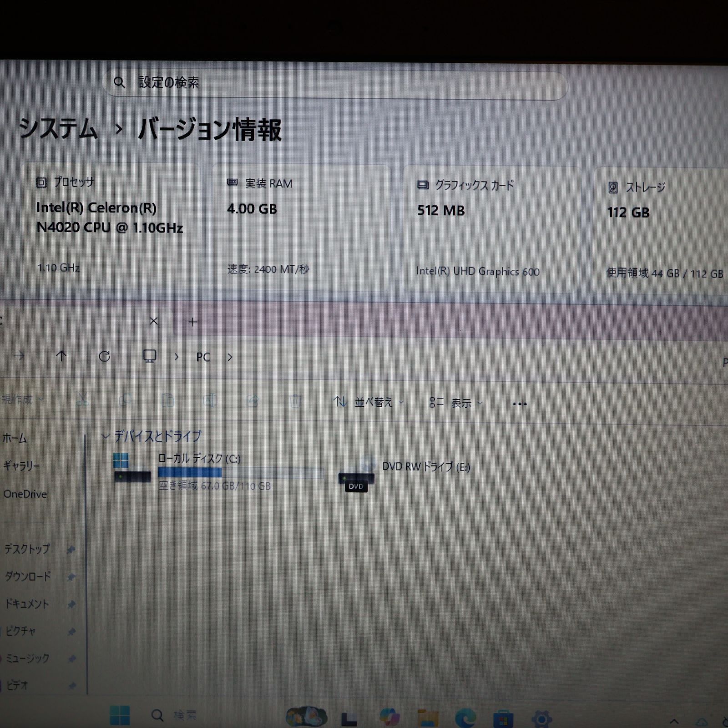Click pin icon beside ピクチャ
The height and width of the screenshot is (728, 728).
coord(71,632)
